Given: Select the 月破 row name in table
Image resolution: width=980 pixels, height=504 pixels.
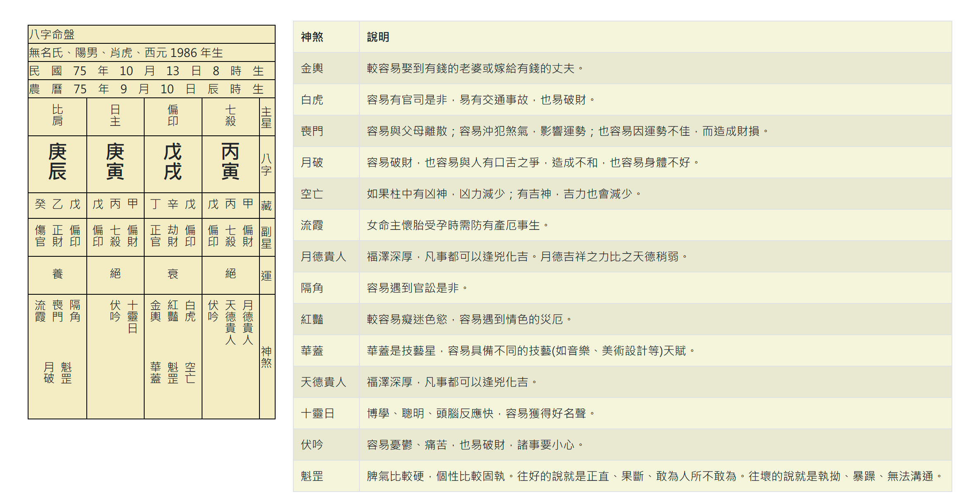Looking at the screenshot, I should click(x=312, y=163).
